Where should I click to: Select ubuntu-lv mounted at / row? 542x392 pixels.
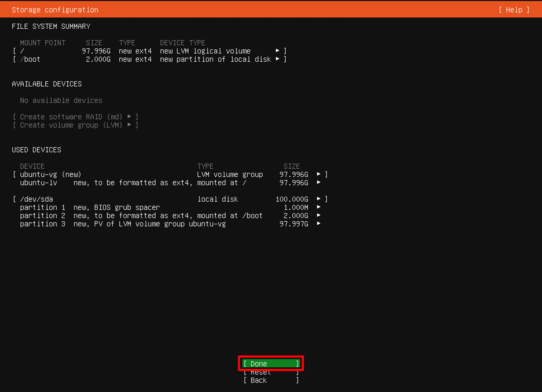click(x=170, y=183)
